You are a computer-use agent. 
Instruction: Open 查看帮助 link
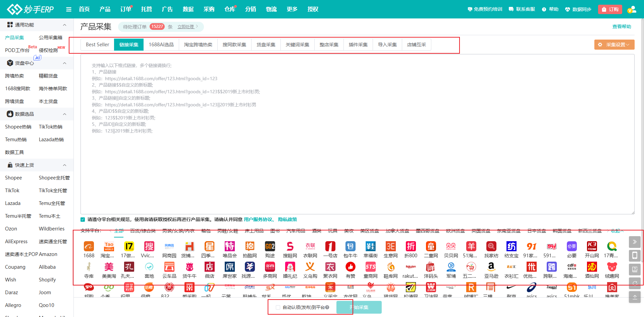point(622,27)
